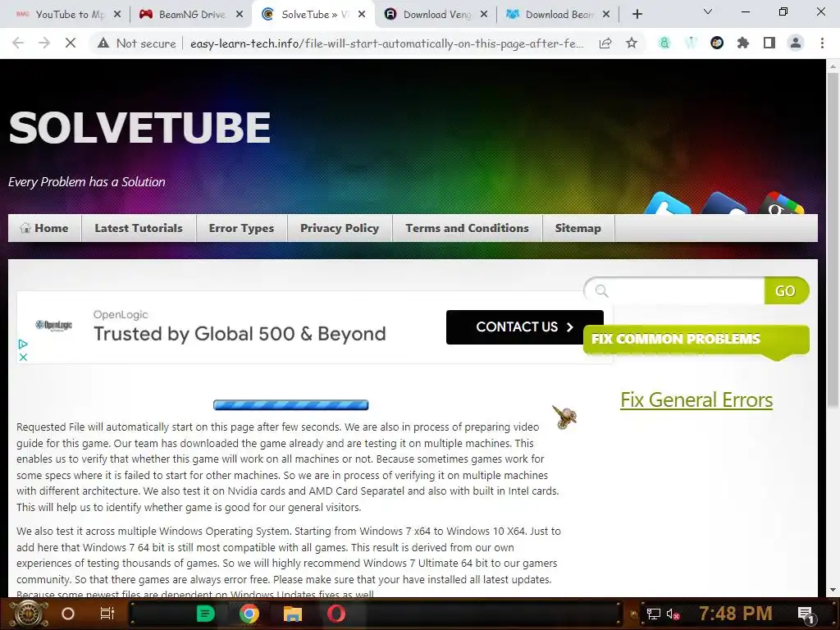Close the SolveTube tab
This screenshot has height=630, width=840.
(362, 15)
